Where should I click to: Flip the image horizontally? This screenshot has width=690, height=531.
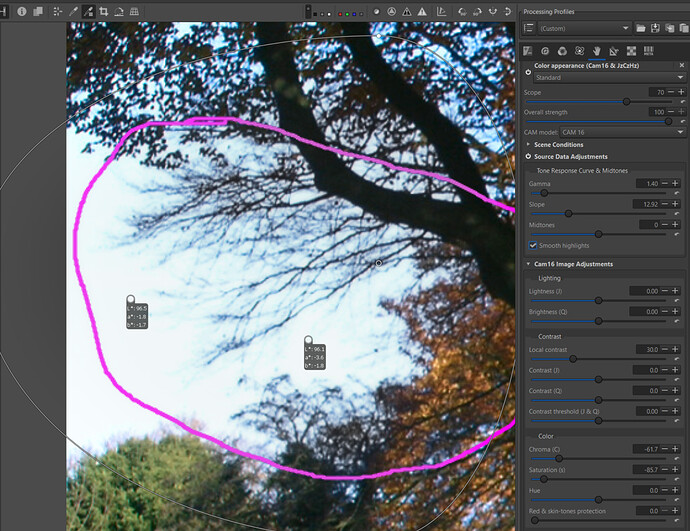[x=492, y=11]
